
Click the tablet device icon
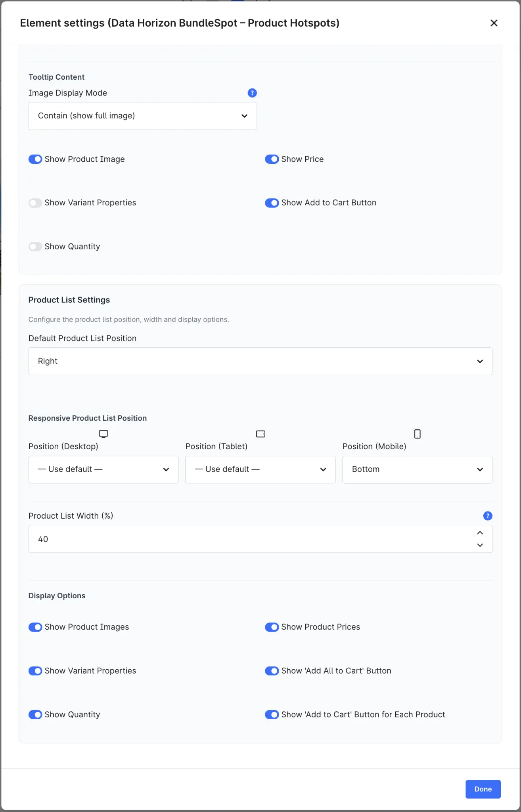(x=260, y=434)
